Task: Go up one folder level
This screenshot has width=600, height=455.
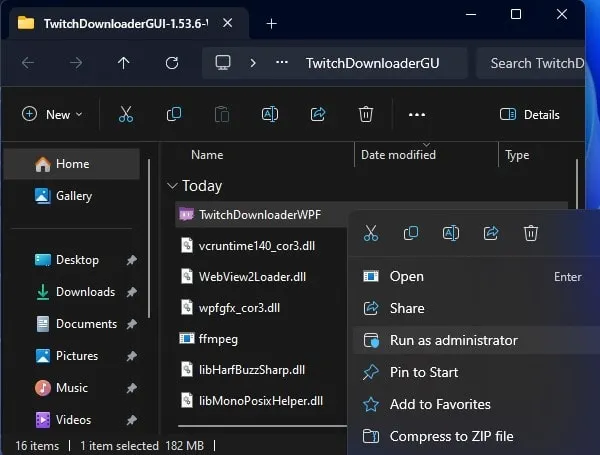Action: point(123,63)
